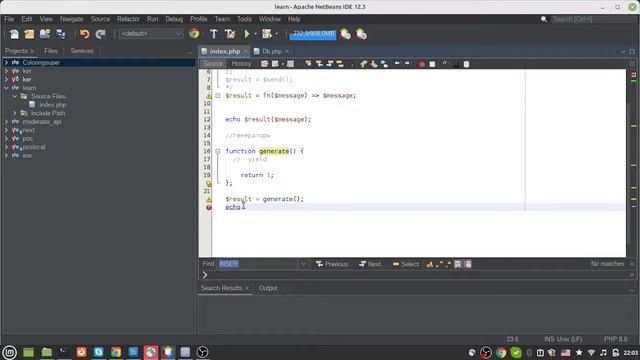
Task: Toggle Regular Expression in the find bar
Action: click(x=449, y=264)
